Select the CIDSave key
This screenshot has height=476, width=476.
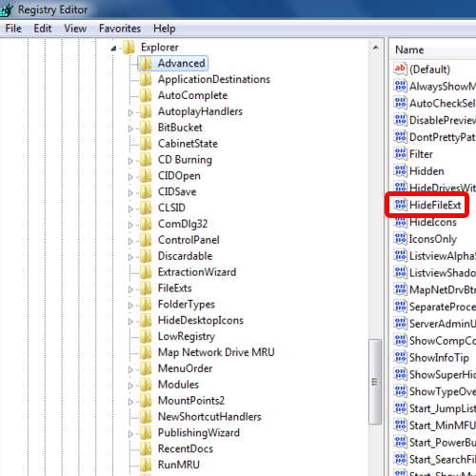tap(177, 191)
